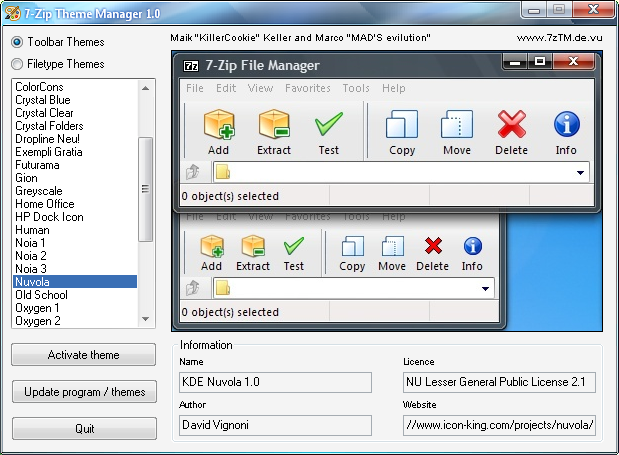619x455 pixels.
Task: Select the Oxygen 2 theme
Action: coord(75,321)
